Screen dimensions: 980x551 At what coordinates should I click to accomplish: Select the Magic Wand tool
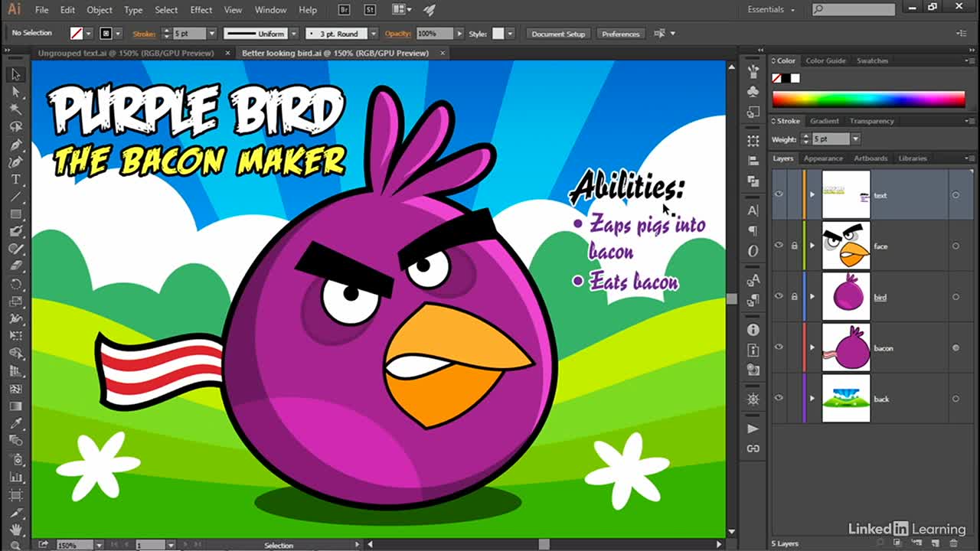(x=15, y=109)
